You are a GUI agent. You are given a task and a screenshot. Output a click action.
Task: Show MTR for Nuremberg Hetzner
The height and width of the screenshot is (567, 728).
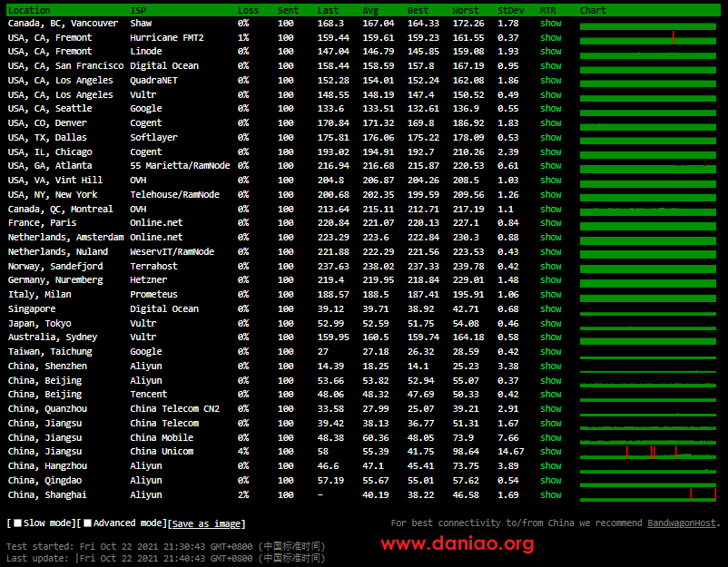click(x=551, y=279)
